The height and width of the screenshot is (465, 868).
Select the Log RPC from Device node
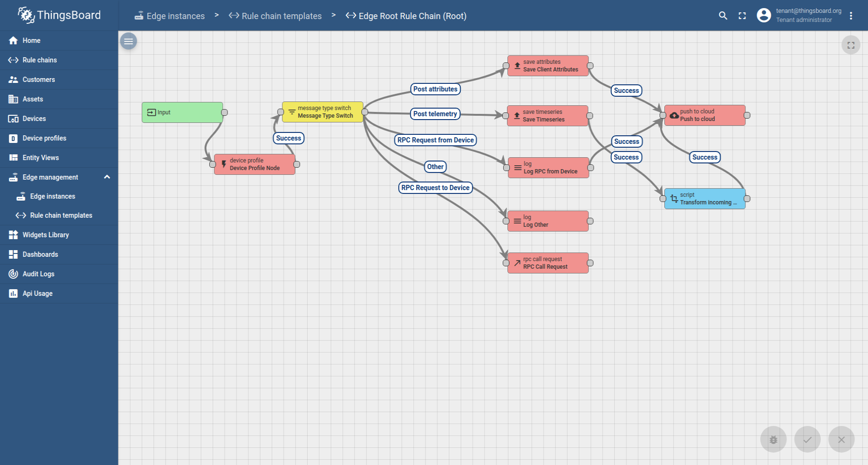tap(548, 168)
